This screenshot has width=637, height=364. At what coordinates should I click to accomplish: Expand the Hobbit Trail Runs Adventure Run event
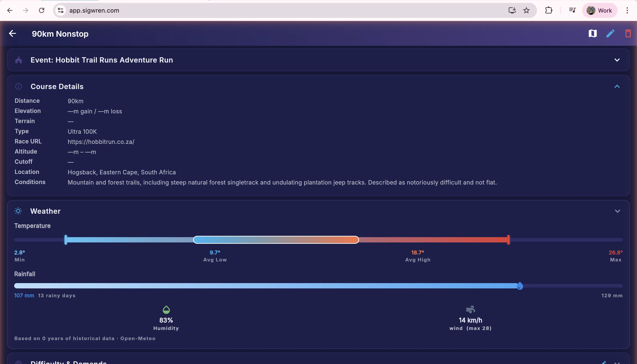click(617, 60)
